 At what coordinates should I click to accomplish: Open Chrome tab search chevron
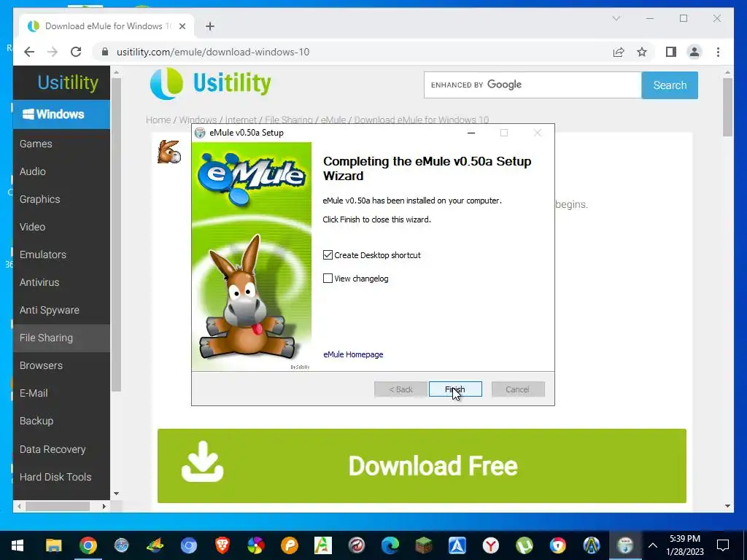(616, 18)
